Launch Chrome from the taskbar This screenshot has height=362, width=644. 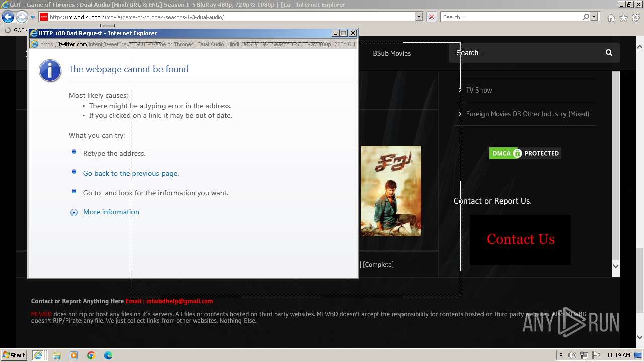pos(91,355)
